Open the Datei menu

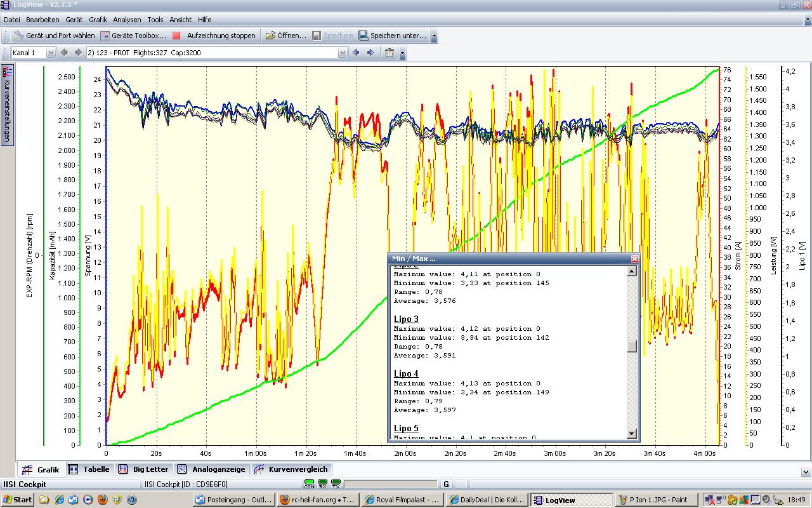pyautogui.click(x=11, y=20)
